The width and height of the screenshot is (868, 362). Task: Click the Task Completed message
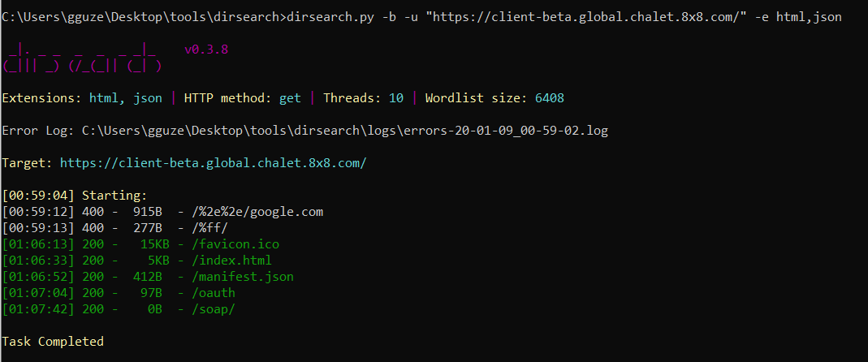pos(53,341)
